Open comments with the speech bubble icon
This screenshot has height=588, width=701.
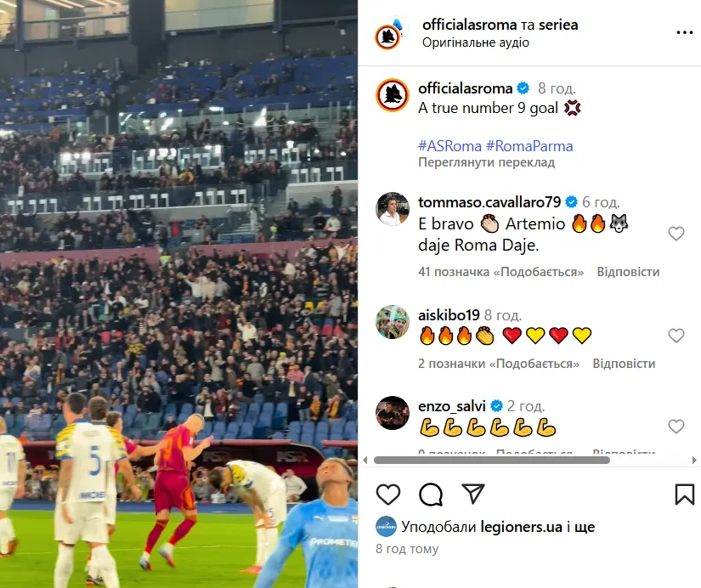tap(431, 494)
